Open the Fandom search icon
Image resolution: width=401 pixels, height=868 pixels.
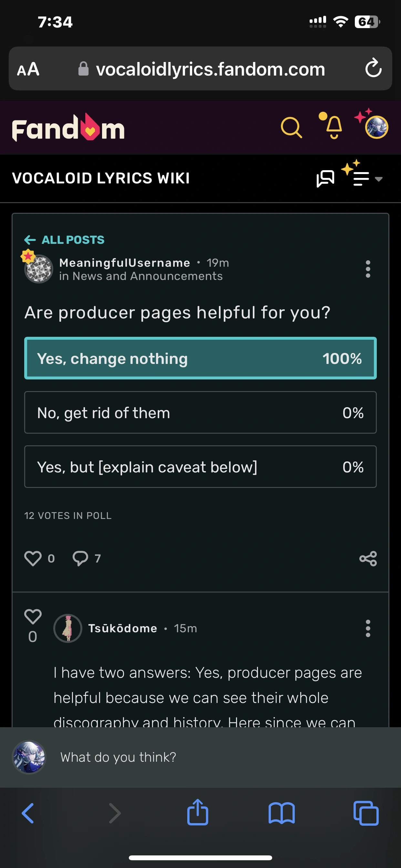(x=291, y=128)
